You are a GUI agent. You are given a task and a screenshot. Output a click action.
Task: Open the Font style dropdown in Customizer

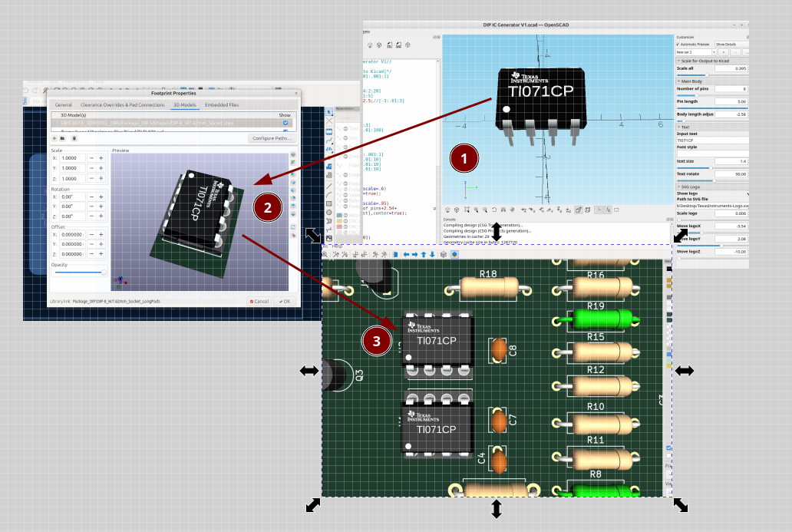713,154
